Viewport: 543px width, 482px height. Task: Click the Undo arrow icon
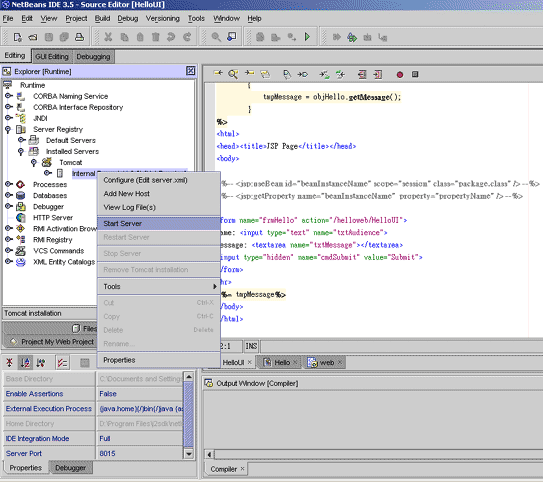[171, 37]
